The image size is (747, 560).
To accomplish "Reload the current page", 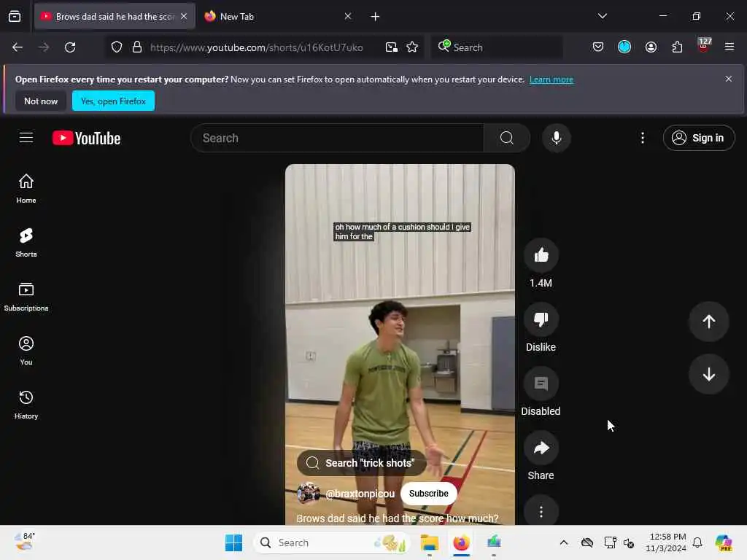I will pos(70,47).
